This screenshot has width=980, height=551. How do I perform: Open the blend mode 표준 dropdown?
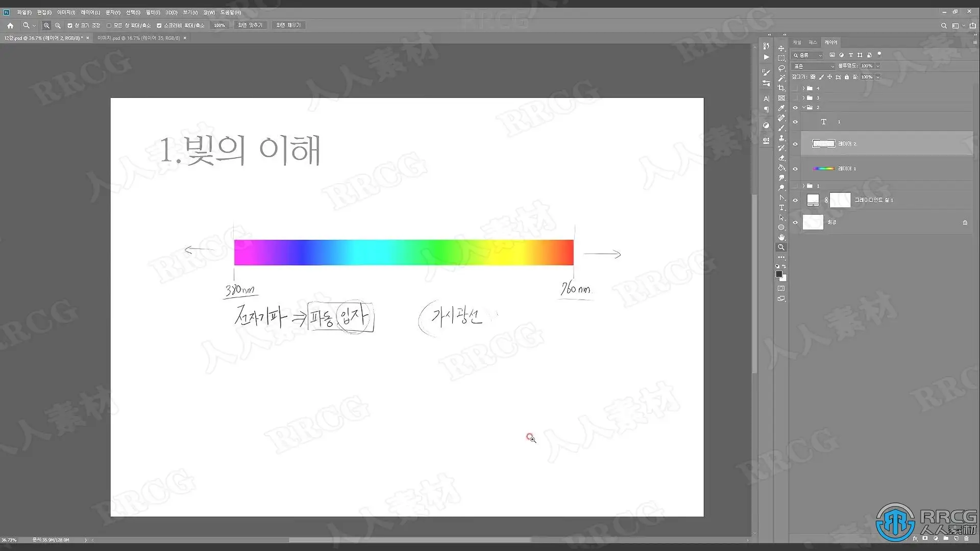pos(813,66)
